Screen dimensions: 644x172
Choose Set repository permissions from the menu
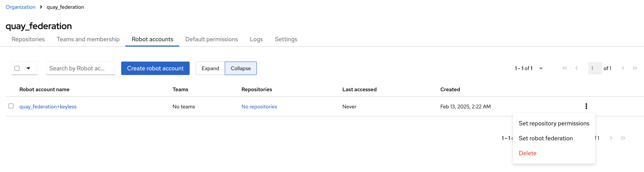(554, 123)
